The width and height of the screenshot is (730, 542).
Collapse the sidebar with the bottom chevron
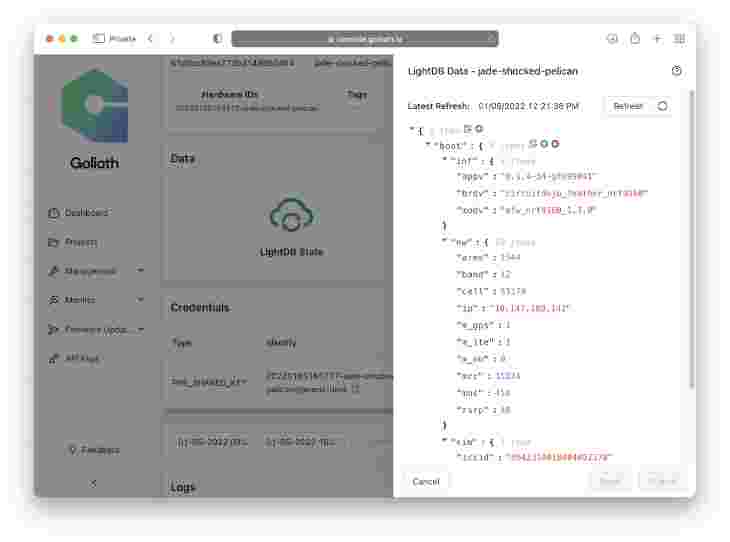coord(94,484)
